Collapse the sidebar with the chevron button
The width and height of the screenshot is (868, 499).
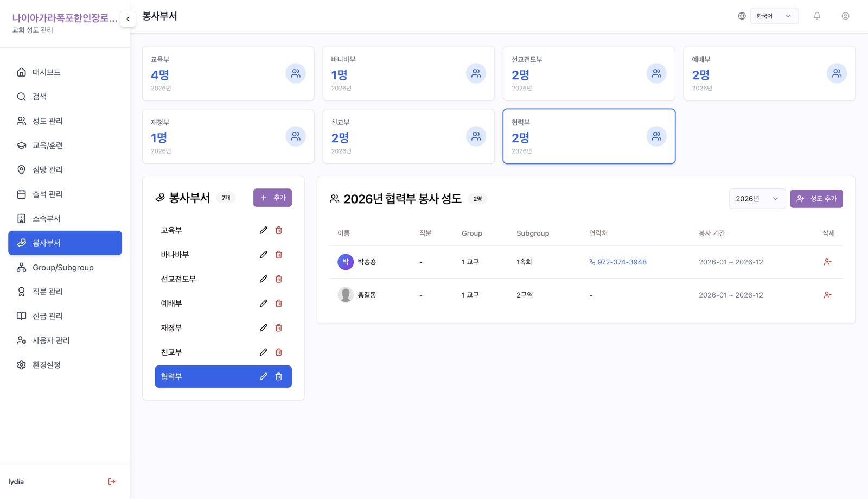point(128,19)
